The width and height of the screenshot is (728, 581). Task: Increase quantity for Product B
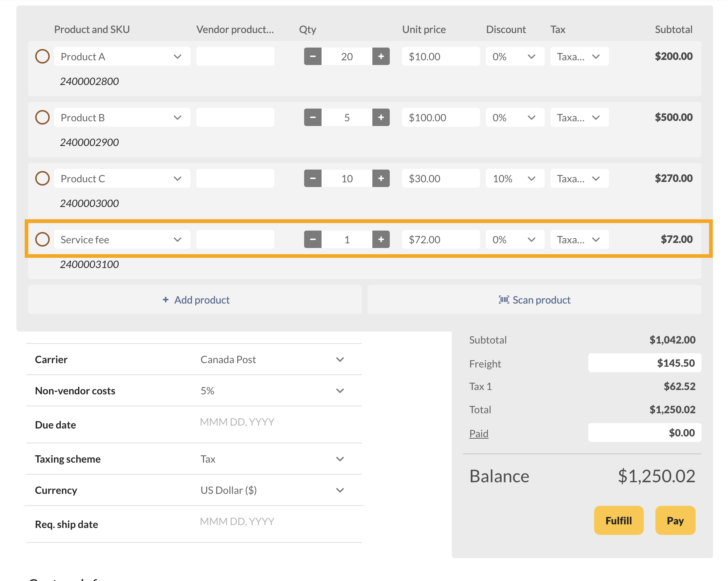pyautogui.click(x=381, y=117)
